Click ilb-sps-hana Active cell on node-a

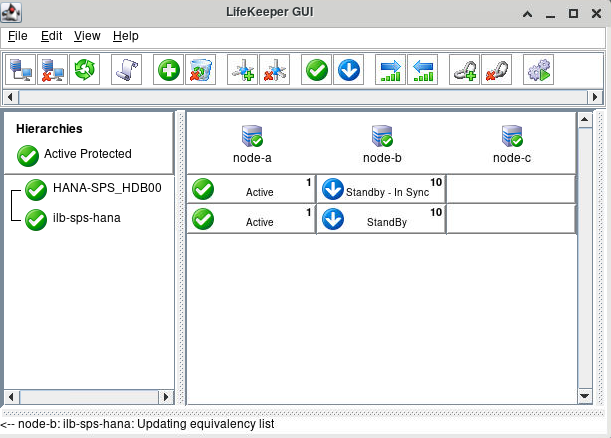(251, 219)
